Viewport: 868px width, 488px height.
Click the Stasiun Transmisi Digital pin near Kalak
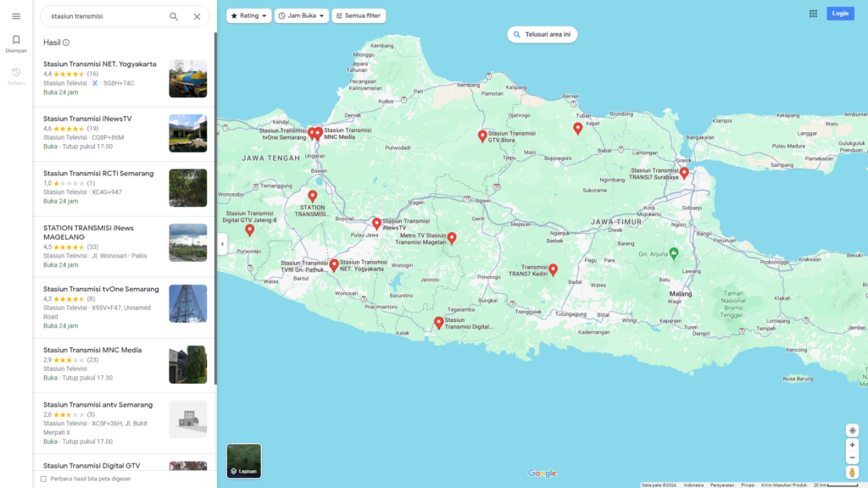pyautogui.click(x=438, y=323)
